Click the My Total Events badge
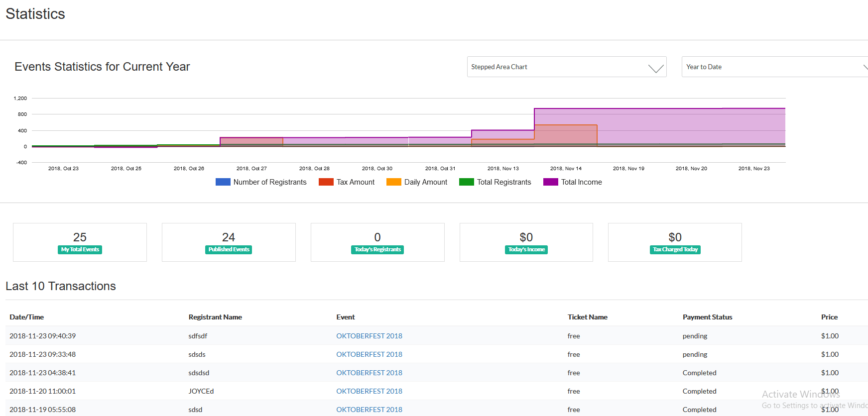 pyautogui.click(x=80, y=250)
